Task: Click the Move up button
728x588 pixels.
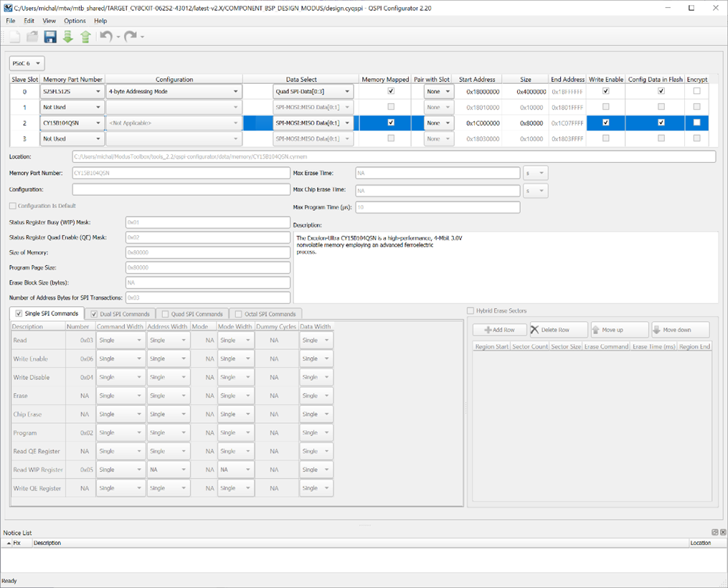Action: point(619,330)
